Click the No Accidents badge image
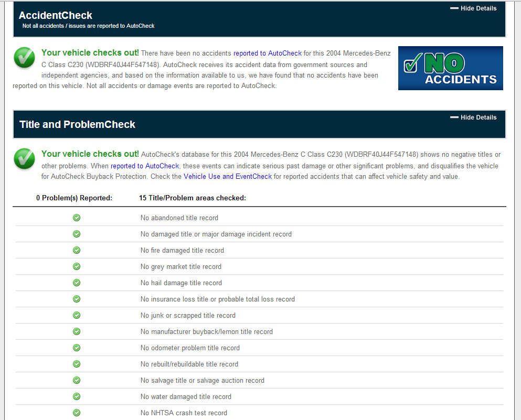The image size is (521, 420). [x=451, y=68]
